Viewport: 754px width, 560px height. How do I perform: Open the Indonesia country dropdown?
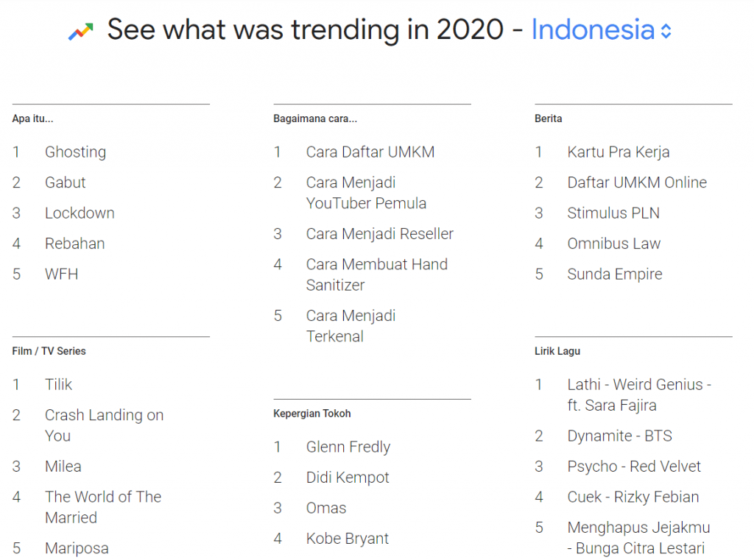[592, 30]
